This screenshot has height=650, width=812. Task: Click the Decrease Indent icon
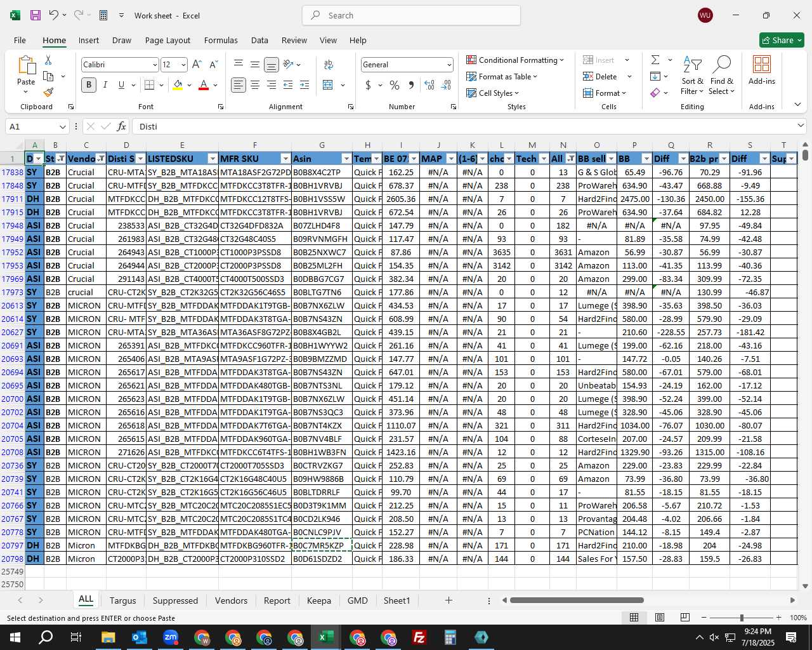tap(288, 85)
